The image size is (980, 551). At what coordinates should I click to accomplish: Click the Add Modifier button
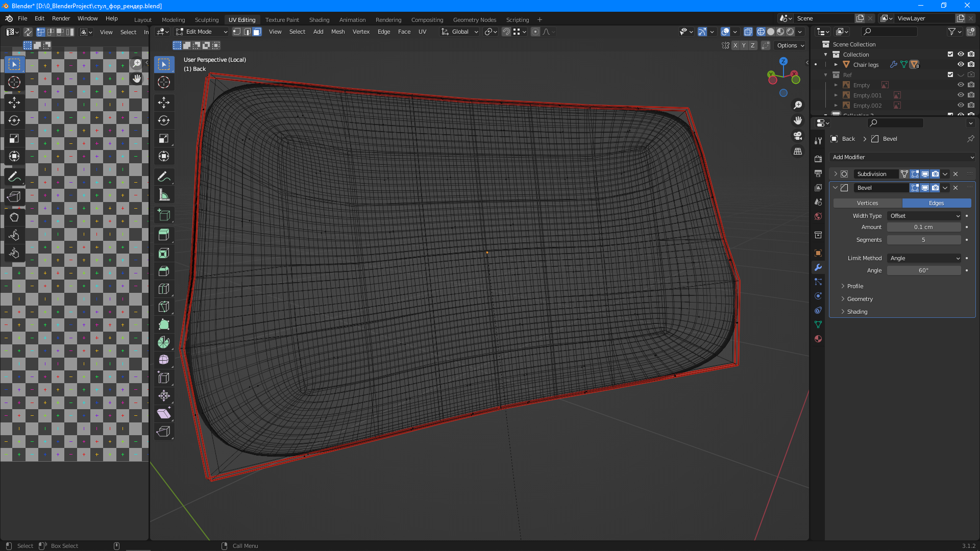pyautogui.click(x=902, y=157)
